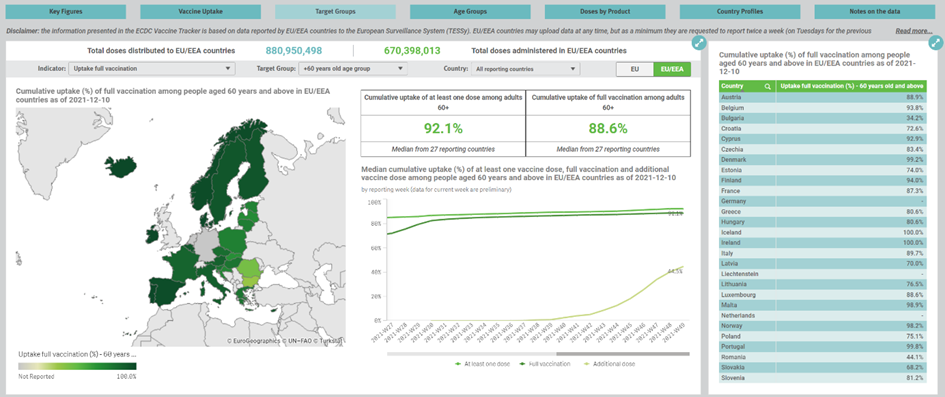Select the Slovakia row in the table
The image size is (945, 397).
(x=823, y=367)
